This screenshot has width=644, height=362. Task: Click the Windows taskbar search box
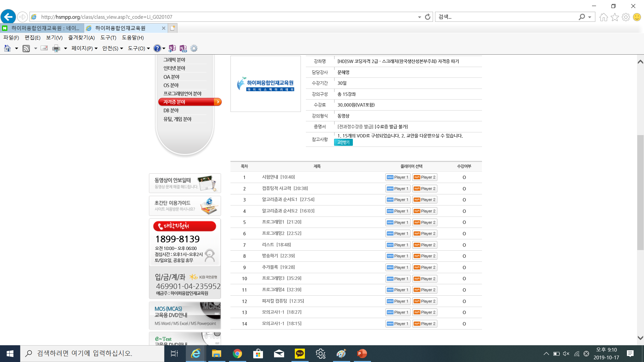(x=92, y=354)
